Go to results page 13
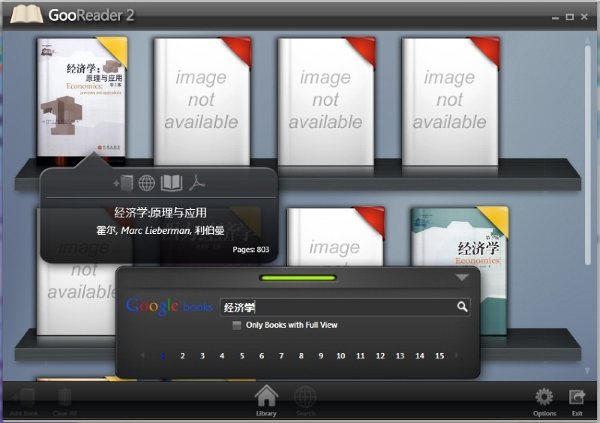 tap(400, 356)
